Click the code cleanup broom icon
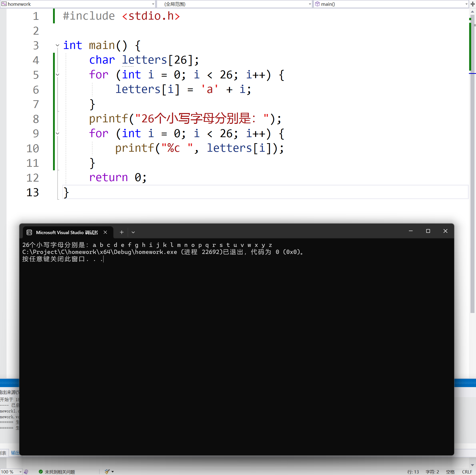This screenshot has width=476, height=475. click(x=107, y=472)
